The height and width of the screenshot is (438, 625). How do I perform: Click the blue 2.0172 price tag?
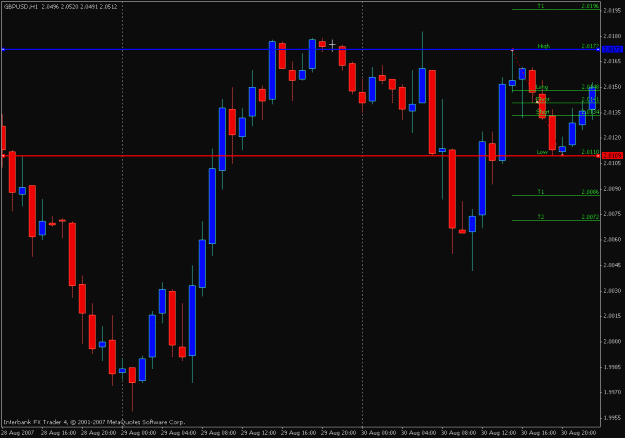612,49
